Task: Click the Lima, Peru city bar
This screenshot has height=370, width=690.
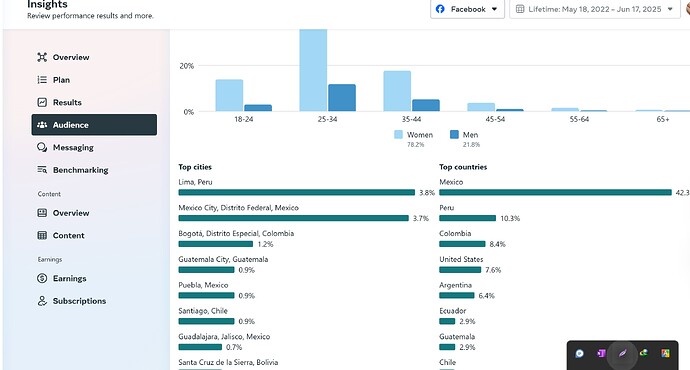Action: 297,192
